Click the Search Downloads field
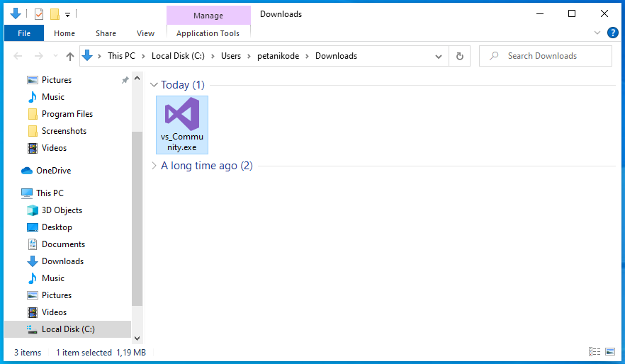Screen dimensions: 625x364 546,56
